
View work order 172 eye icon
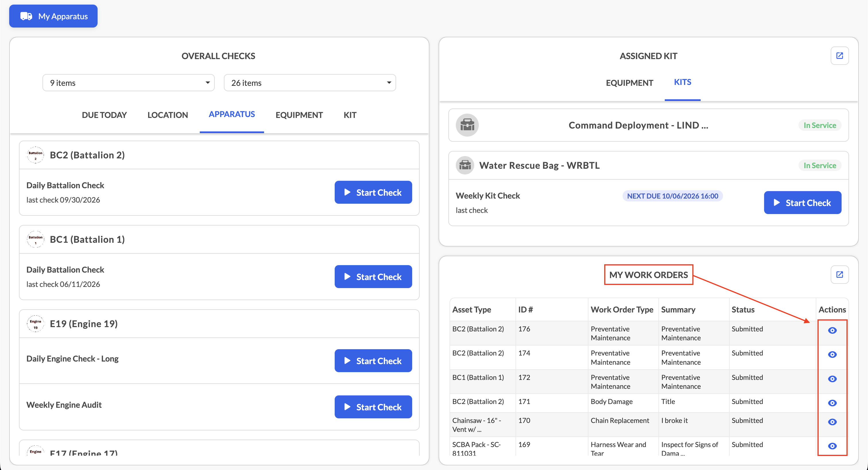click(x=832, y=379)
